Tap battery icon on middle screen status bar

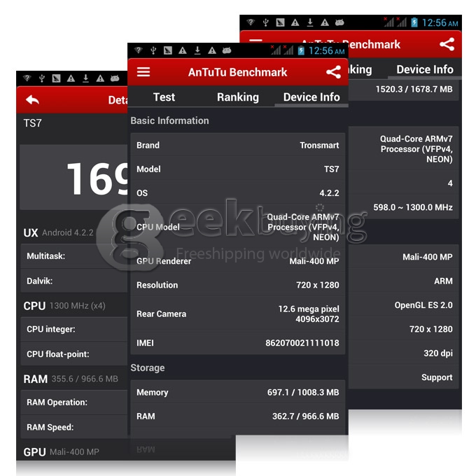point(301,50)
